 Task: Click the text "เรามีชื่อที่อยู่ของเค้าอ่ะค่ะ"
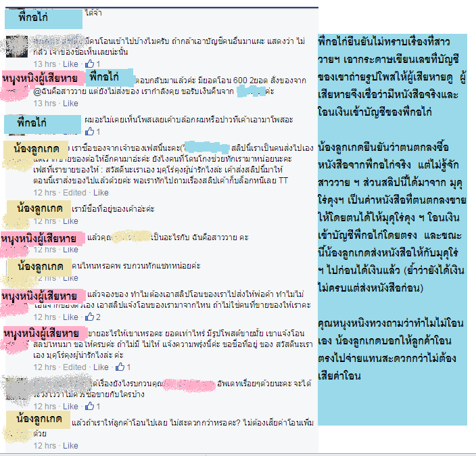(113, 208)
